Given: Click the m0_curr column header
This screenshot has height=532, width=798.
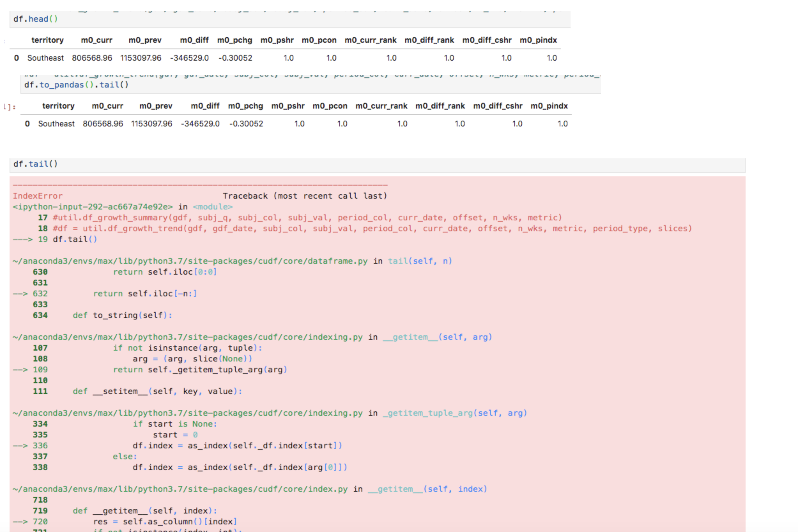Looking at the screenshot, I should tap(96, 40).
